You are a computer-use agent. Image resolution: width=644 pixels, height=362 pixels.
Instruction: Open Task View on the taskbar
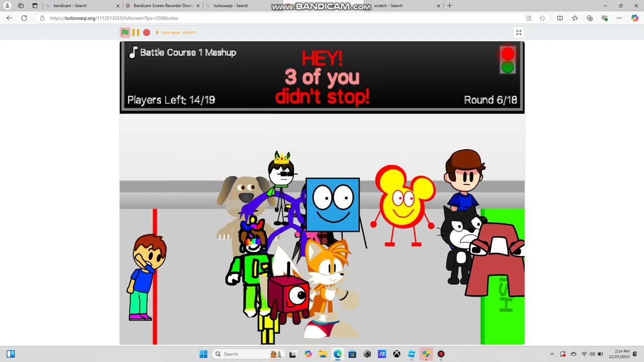pos(293,354)
